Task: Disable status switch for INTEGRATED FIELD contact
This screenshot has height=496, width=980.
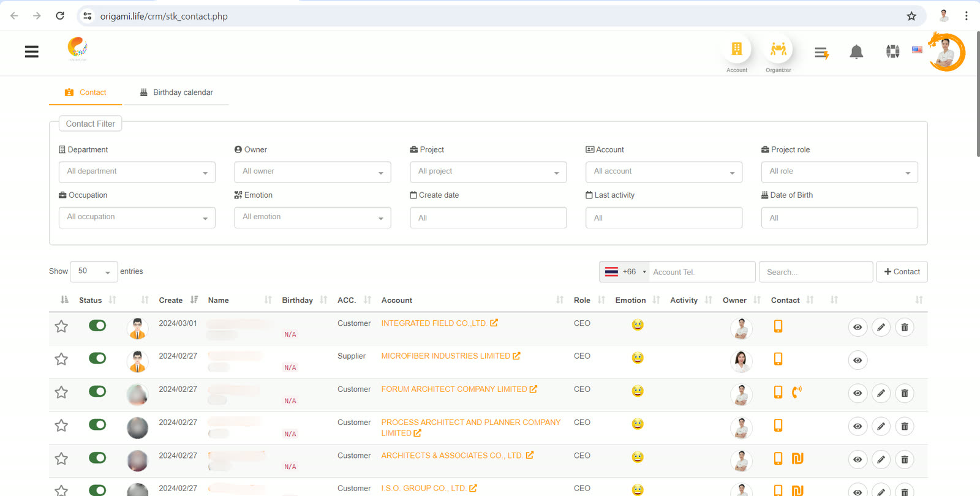Action: (97, 325)
